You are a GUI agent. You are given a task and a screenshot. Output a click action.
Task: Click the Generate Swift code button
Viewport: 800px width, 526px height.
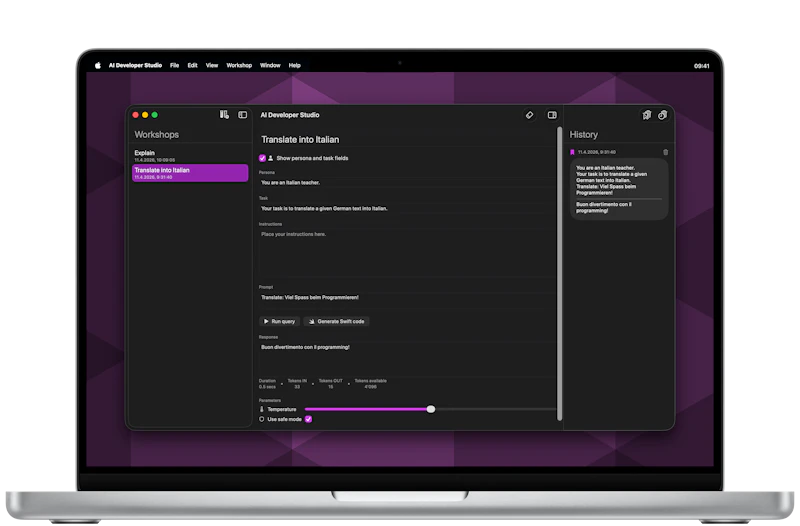(337, 321)
